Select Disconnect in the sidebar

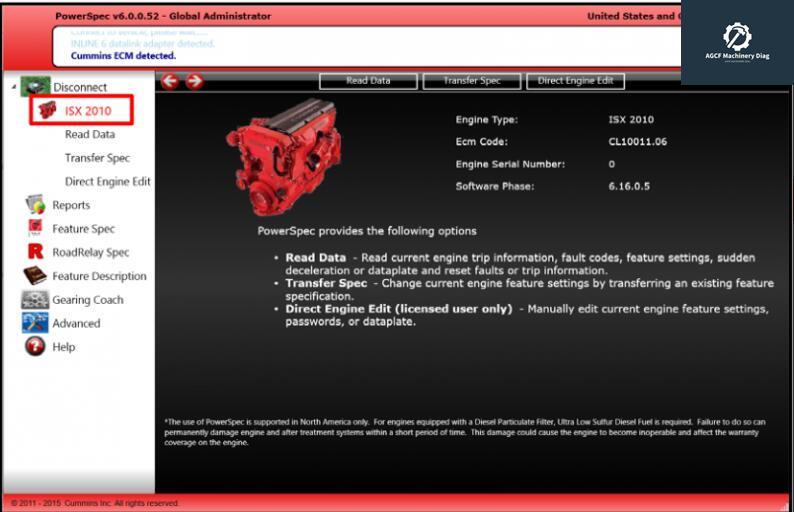[x=80, y=87]
